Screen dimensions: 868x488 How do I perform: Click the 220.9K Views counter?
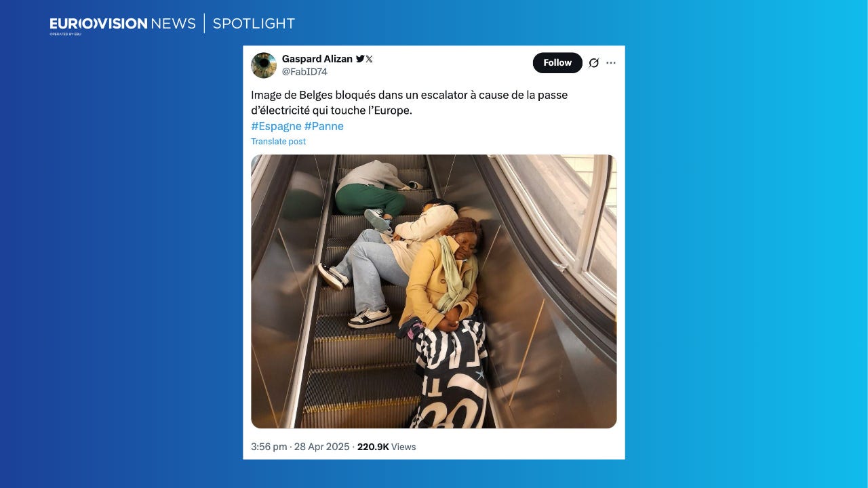click(x=387, y=447)
